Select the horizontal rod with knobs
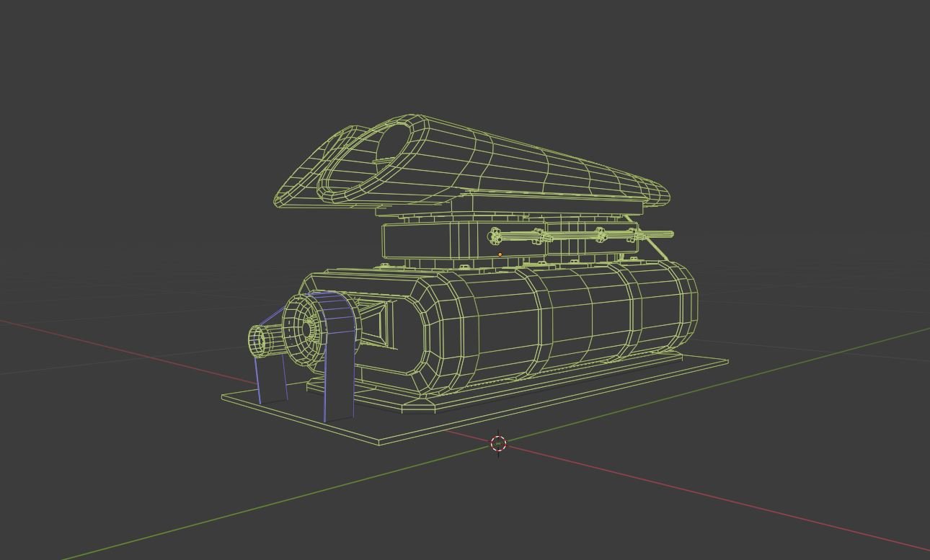 [x=581, y=235]
